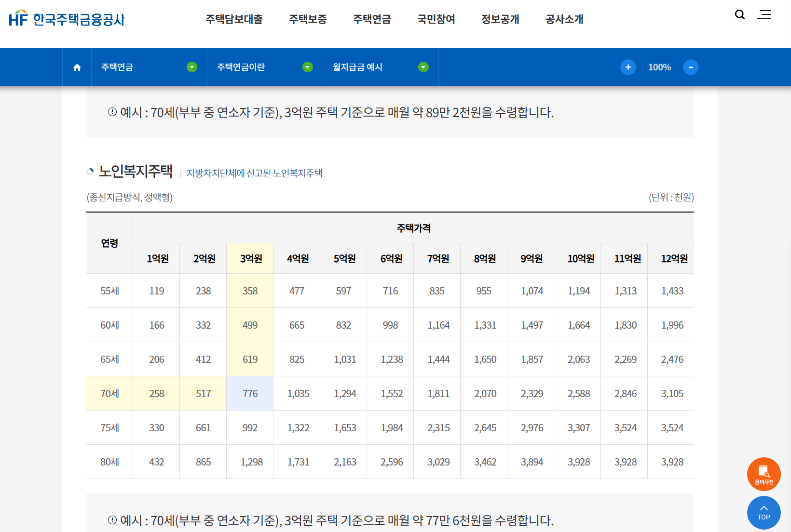Open the 공사소개 menu

tap(564, 19)
